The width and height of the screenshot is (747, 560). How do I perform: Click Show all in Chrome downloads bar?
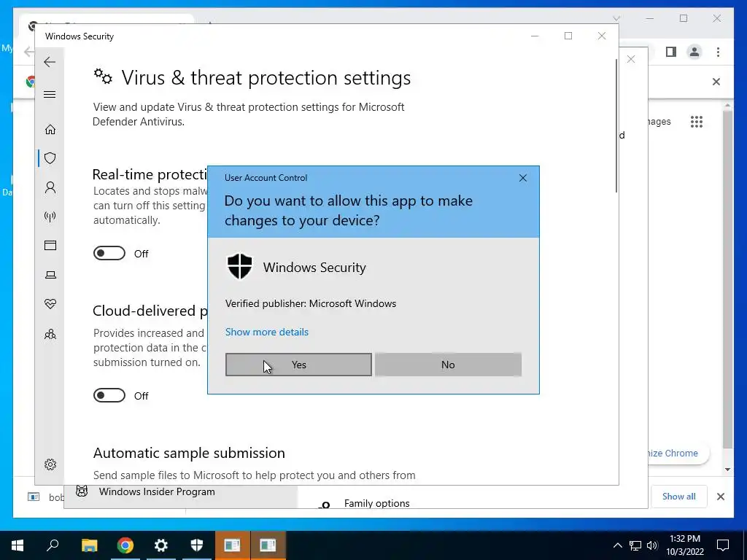coord(678,496)
